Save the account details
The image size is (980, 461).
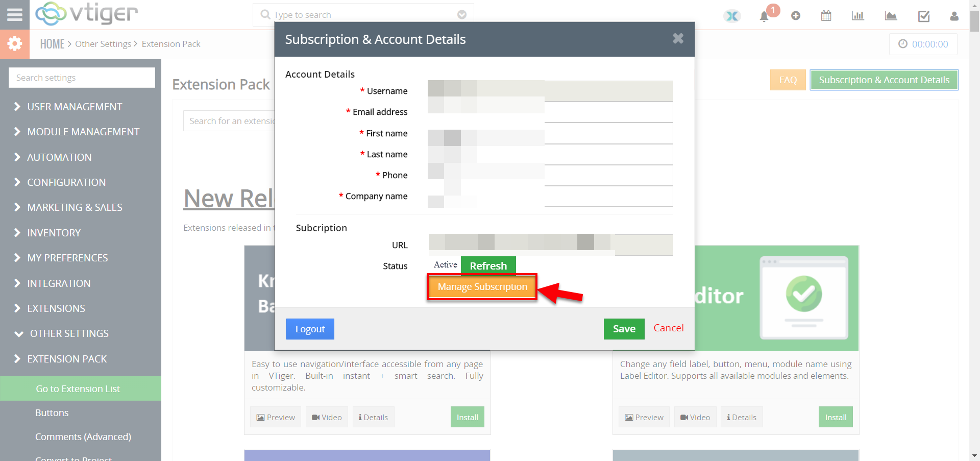click(x=624, y=329)
